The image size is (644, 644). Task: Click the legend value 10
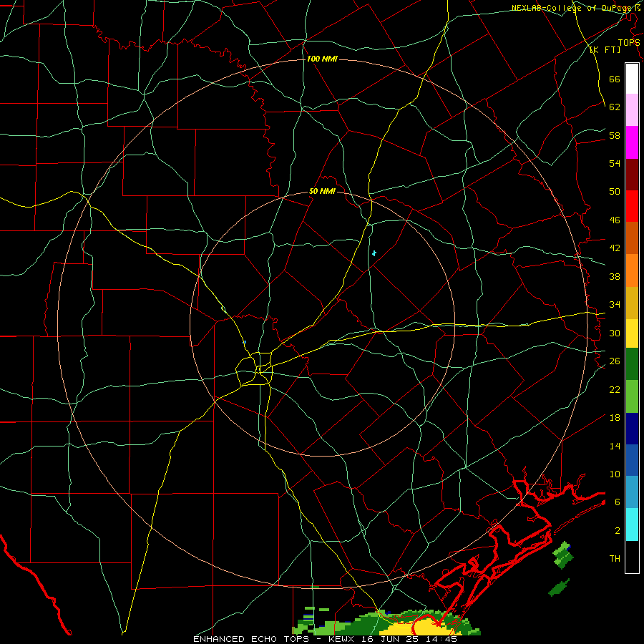pyautogui.click(x=615, y=474)
